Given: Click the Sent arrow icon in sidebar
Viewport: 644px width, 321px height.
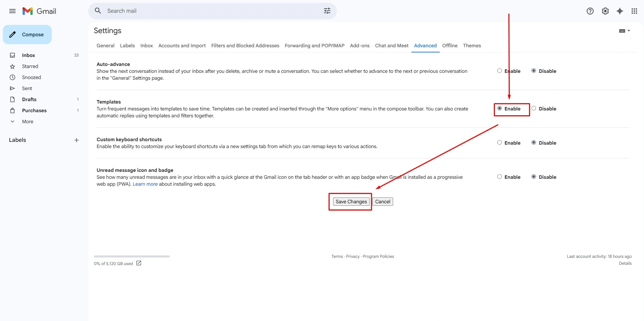Looking at the screenshot, I should (x=12, y=88).
